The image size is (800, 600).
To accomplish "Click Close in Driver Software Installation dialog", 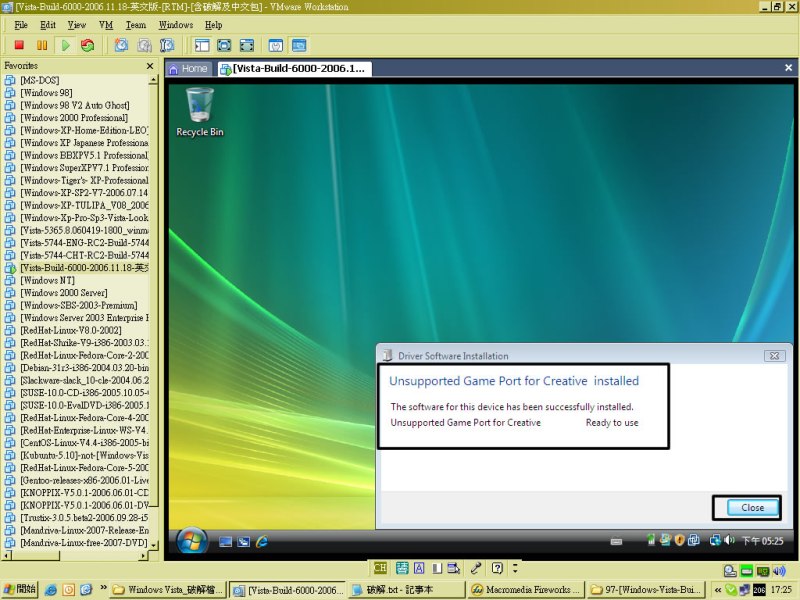I will tap(753, 508).
